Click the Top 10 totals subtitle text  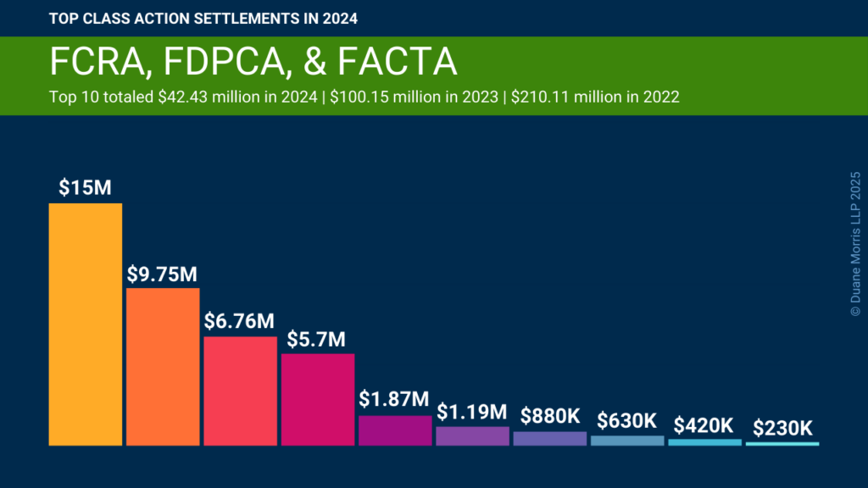[364, 97]
